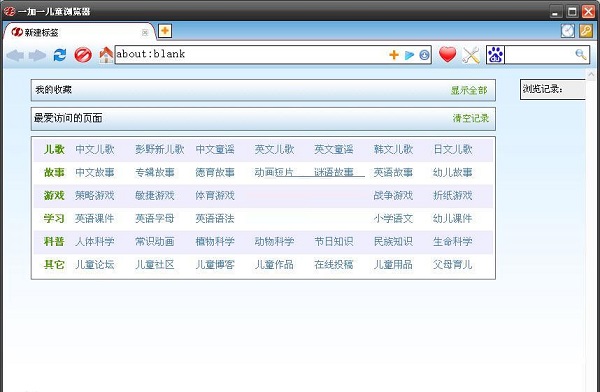Stop loading with the red stop icon

pos(83,55)
